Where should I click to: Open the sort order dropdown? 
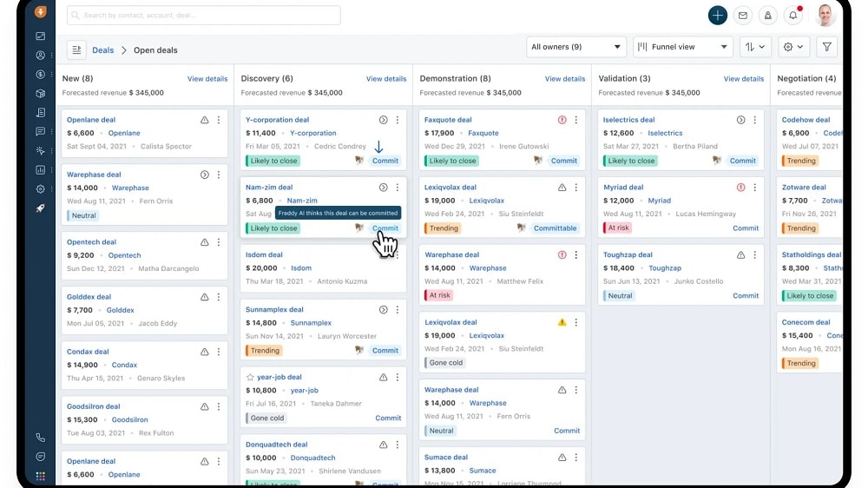coord(755,47)
